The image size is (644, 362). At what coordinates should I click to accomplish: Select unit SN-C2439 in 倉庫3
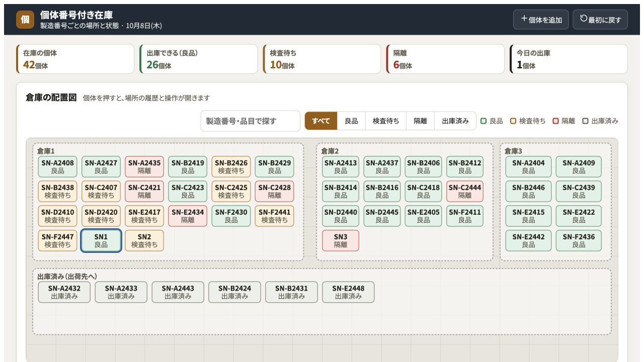point(579,191)
